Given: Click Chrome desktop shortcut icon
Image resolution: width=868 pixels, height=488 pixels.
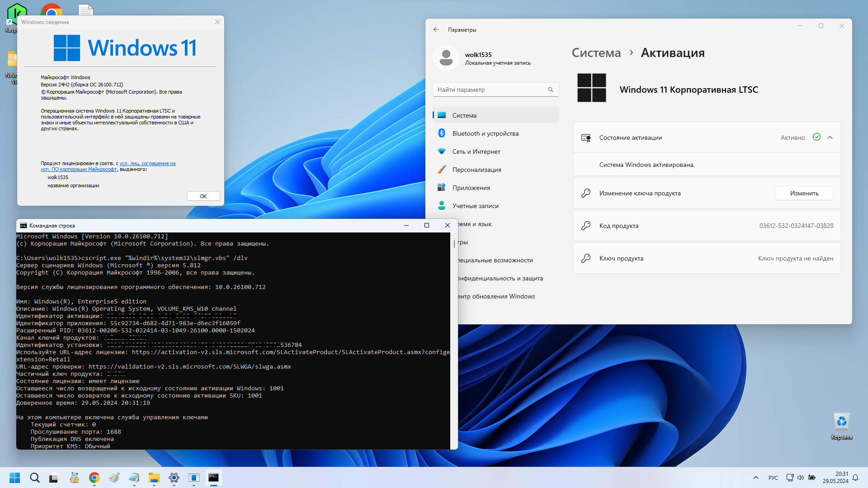Looking at the screenshot, I should tap(51, 9).
